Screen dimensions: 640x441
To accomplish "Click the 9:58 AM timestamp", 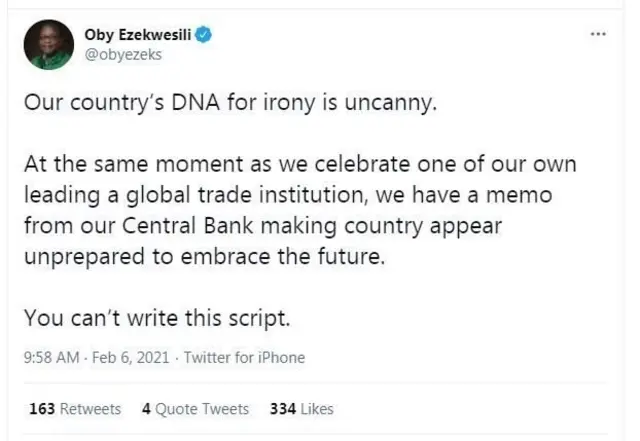I will [x=51, y=357].
